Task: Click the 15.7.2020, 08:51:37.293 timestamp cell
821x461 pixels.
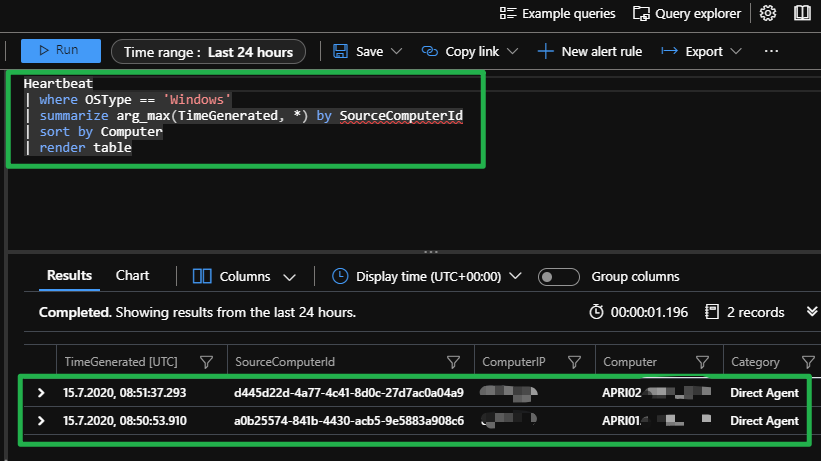Action: 125,392
